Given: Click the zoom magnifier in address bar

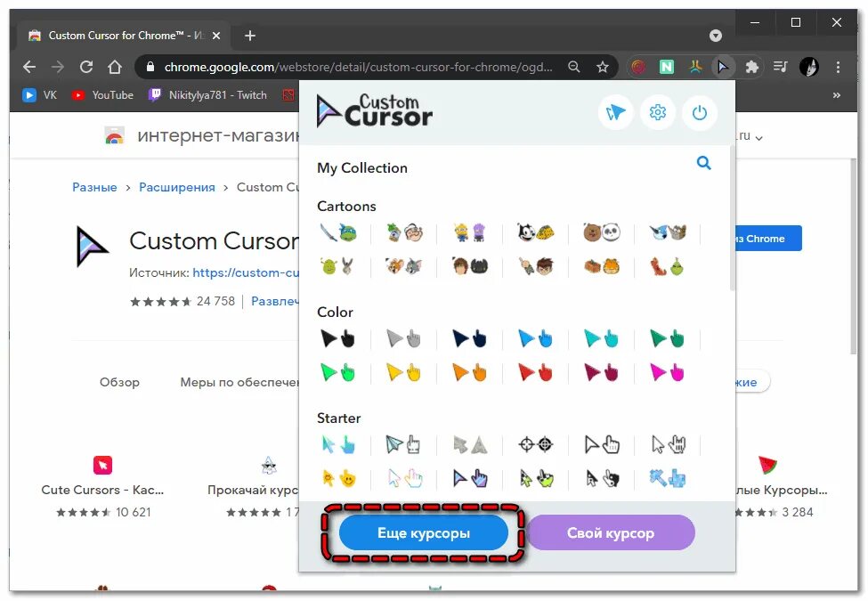Looking at the screenshot, I should point(574,67).
